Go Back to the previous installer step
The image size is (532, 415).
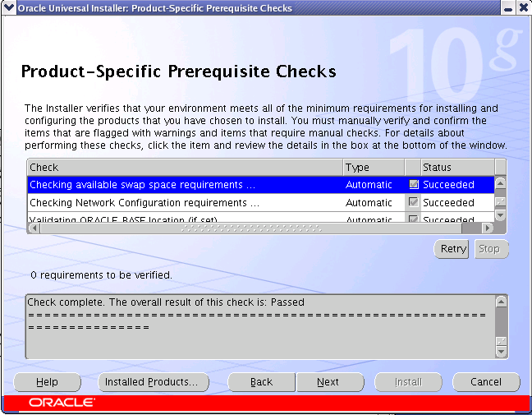point(262,382)
